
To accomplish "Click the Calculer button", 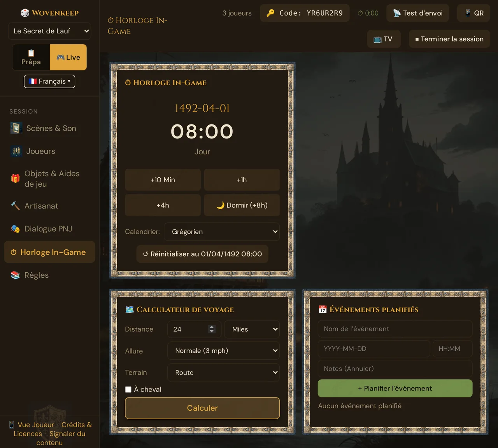I will (202, 408).
